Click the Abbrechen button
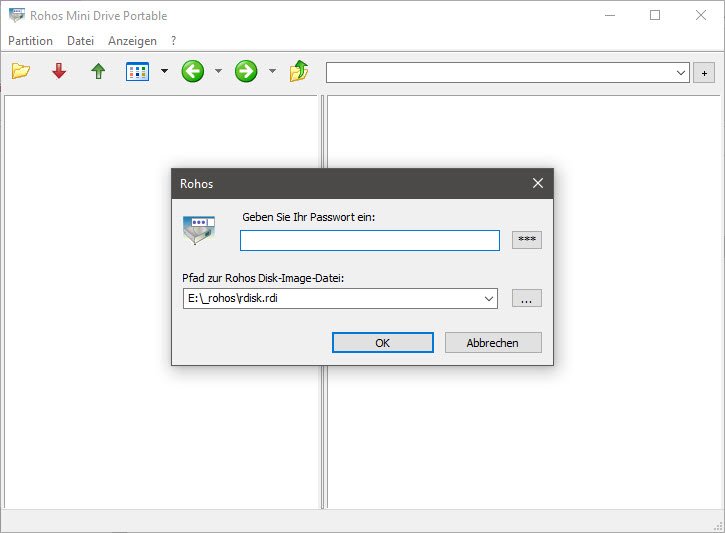725x533 pixels. tap(493, 343)
